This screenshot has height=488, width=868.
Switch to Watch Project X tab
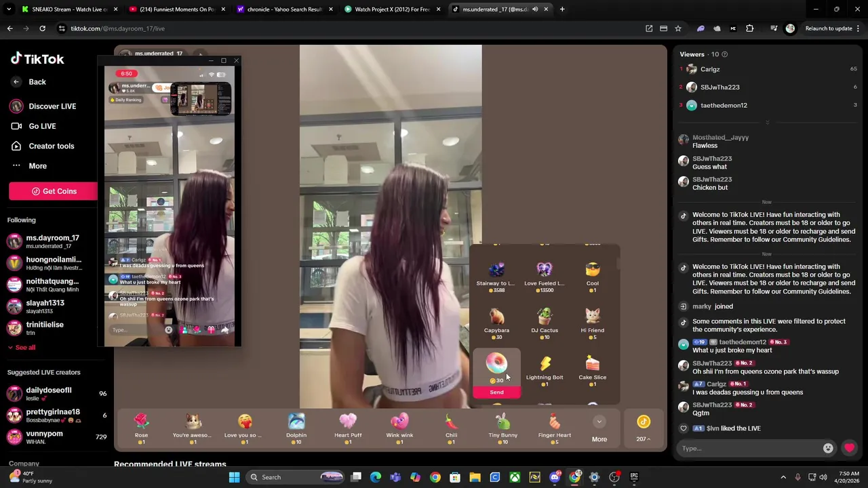(392, 9)
